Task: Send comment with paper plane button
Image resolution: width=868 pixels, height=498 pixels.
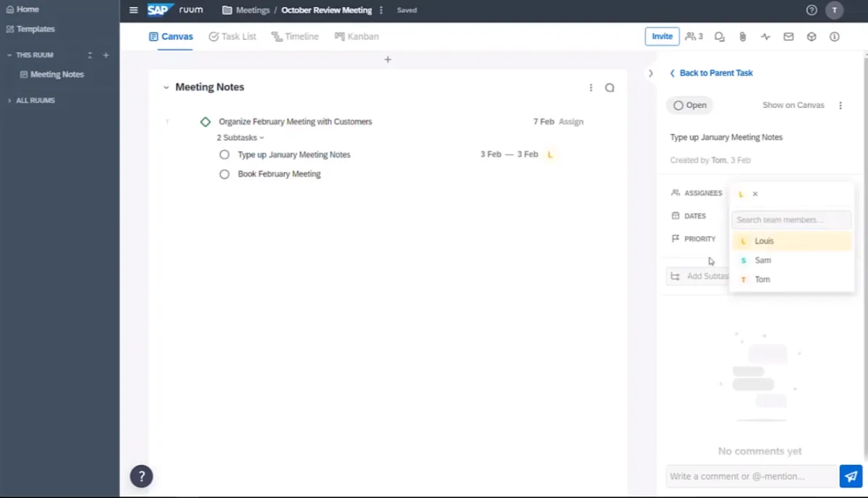Action: 851,476
